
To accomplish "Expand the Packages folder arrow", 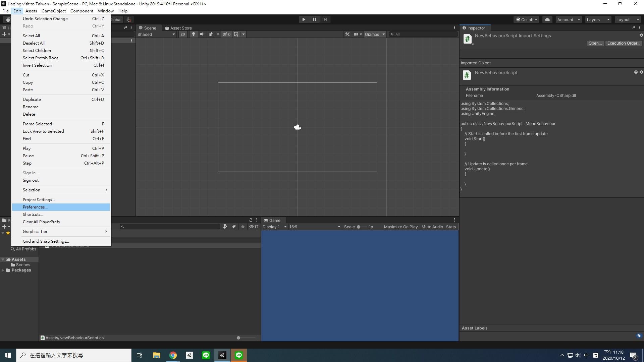I will [3, 270].
